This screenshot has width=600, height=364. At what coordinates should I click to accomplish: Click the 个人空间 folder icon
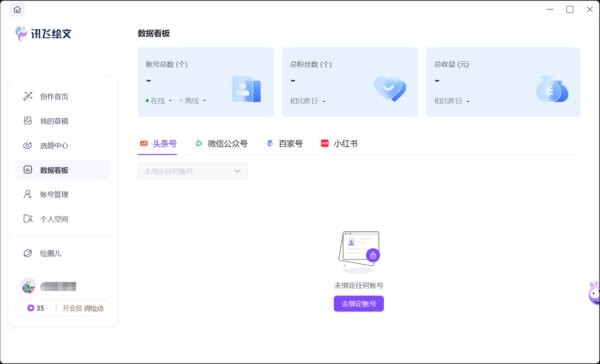28,219
